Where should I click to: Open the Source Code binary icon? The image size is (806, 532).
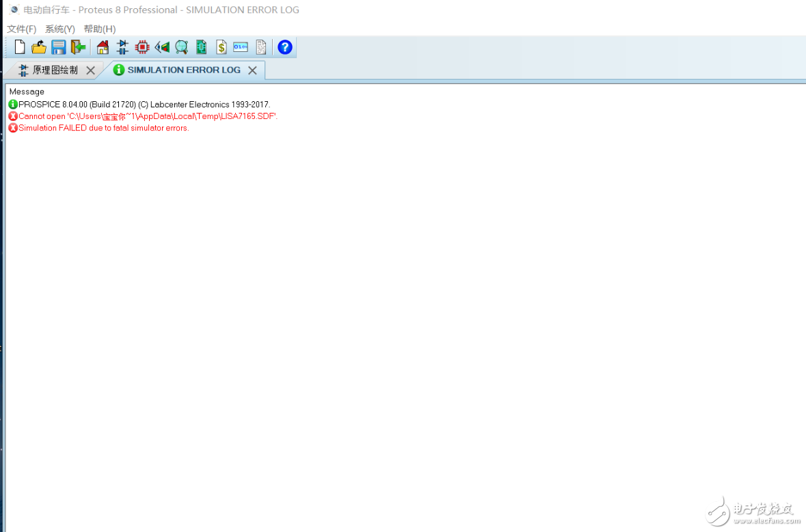point(241,47)
